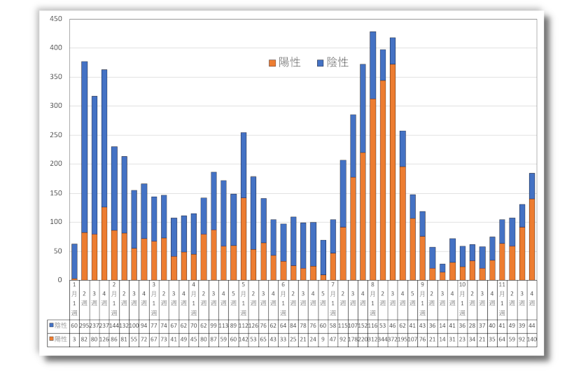The height and width of the screenshot is (371, 588).
Task: Click the 250 label on the vertical axis
Action: (x=56, y=134)
